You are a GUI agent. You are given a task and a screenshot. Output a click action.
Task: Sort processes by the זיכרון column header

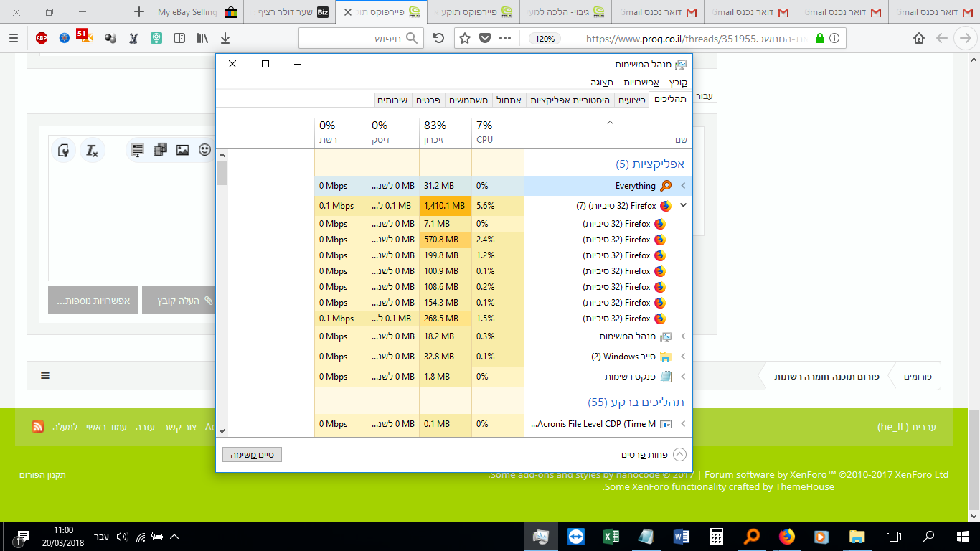446,133
